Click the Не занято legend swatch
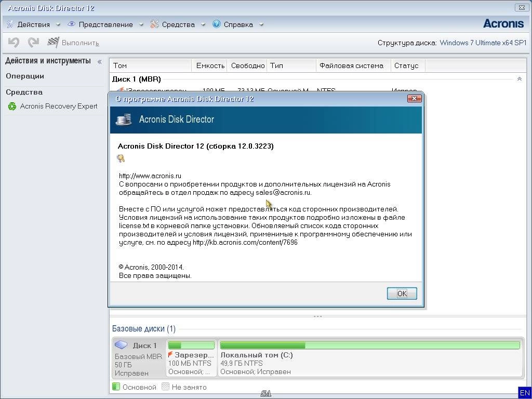The height and width of the screenshot is (399, 532). (x=165, y=387)
